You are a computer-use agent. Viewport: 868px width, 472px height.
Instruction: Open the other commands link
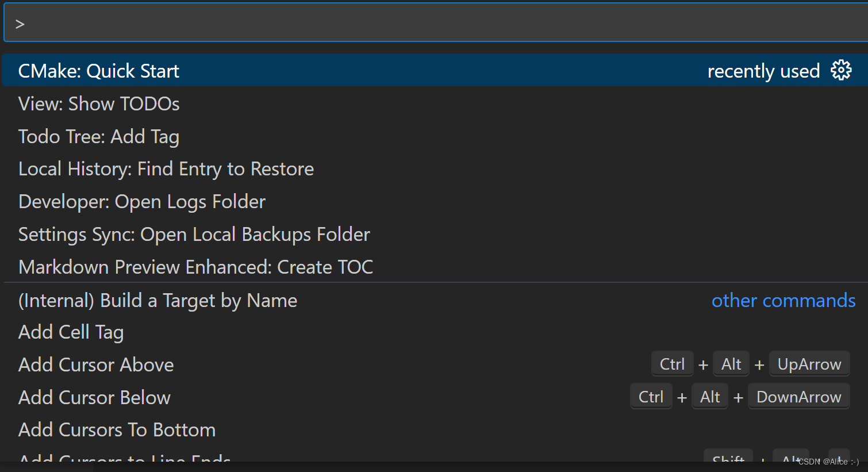pyautogui.click(x=783, y=300)
